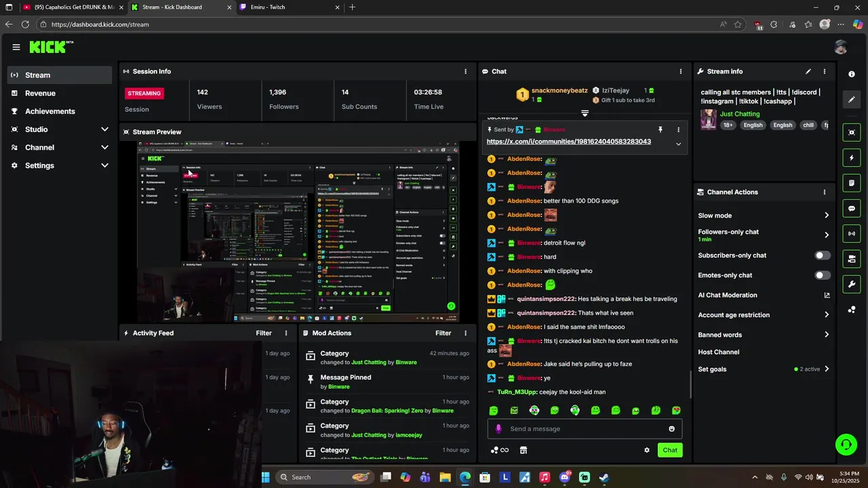Open the pinned message three-dot options

pyautogui.click(x=678, y=129)
